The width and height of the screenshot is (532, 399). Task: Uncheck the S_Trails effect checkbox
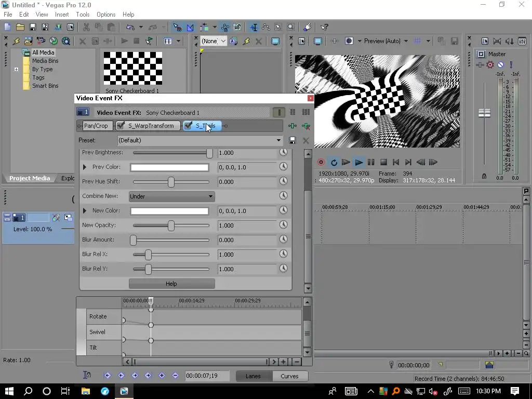(x=188, y=126)
